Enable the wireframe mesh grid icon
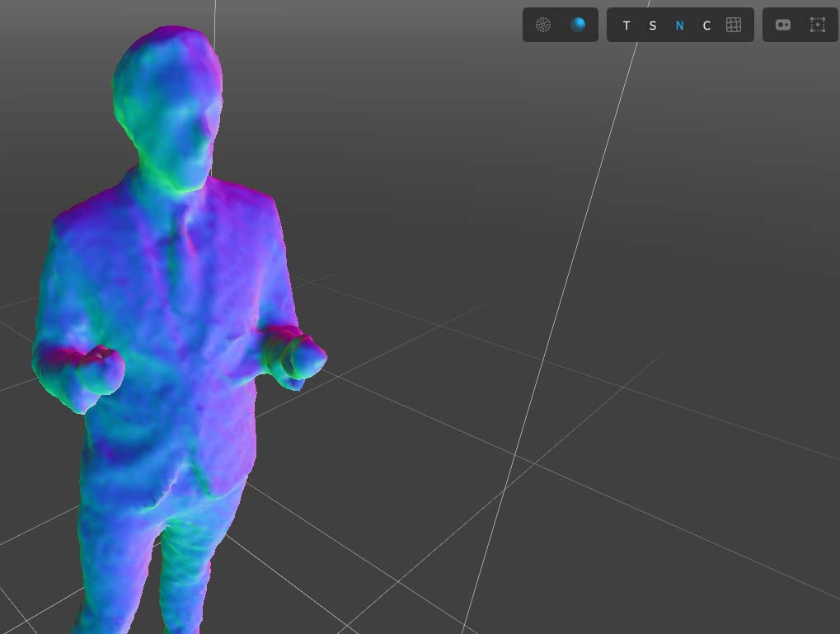This screenshot has width=840, height=634. 733,25
